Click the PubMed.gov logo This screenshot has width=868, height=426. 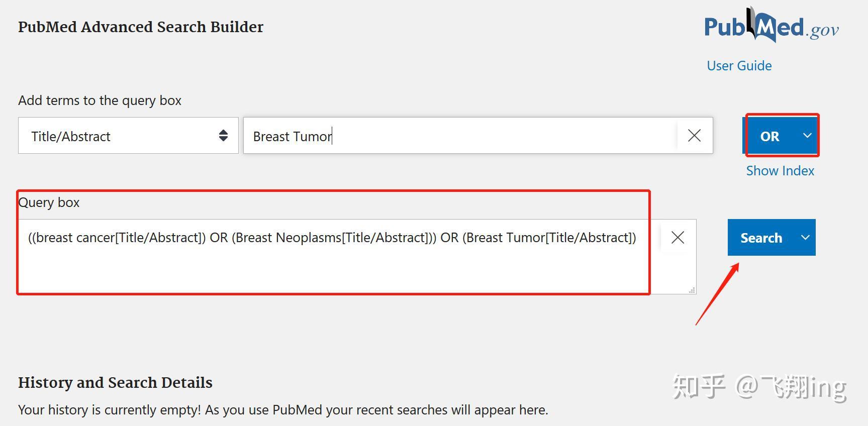point(771,26)
